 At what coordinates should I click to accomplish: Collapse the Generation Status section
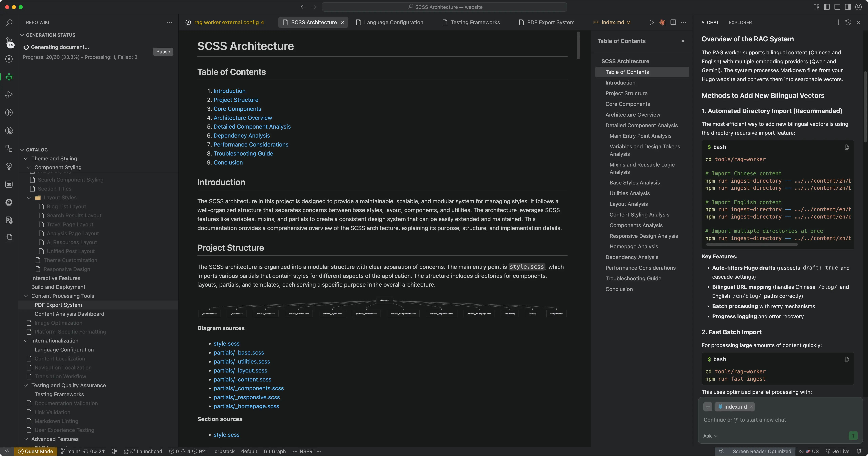tap(22, 35)
